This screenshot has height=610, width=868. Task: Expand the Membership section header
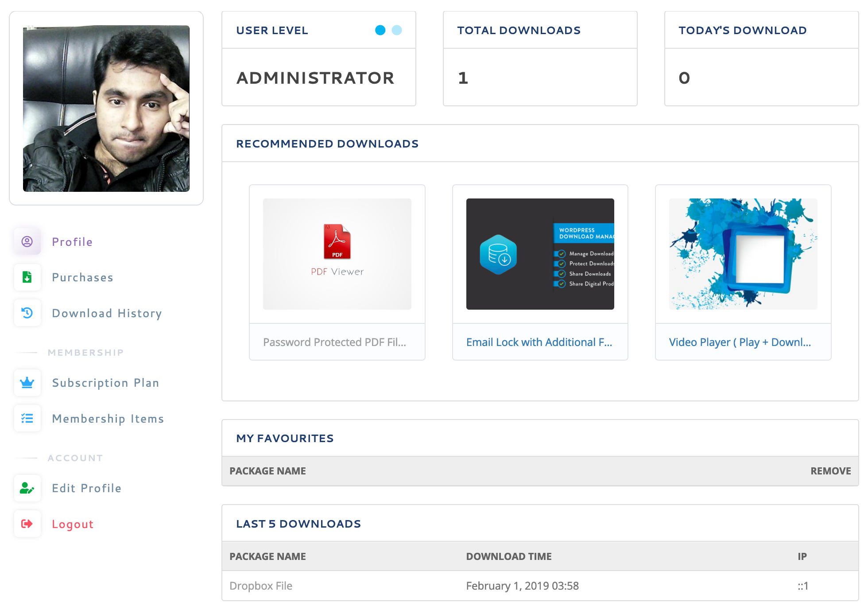point(85,352)
